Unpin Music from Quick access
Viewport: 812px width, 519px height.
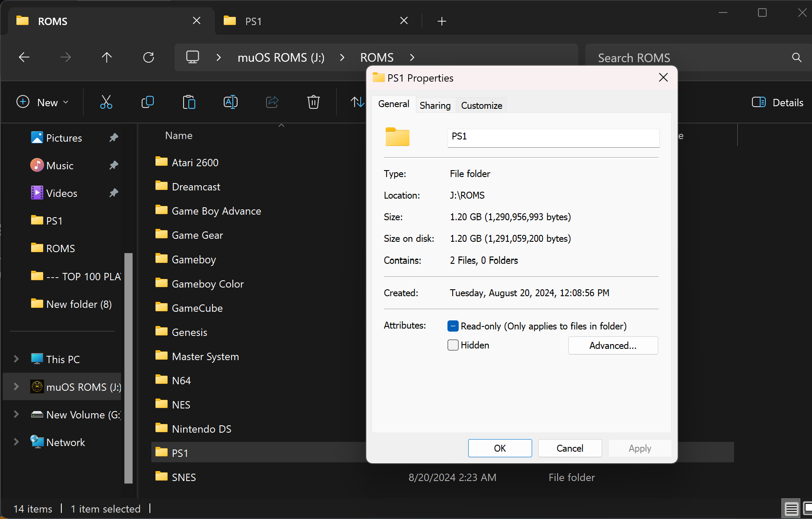pos(114,165)
